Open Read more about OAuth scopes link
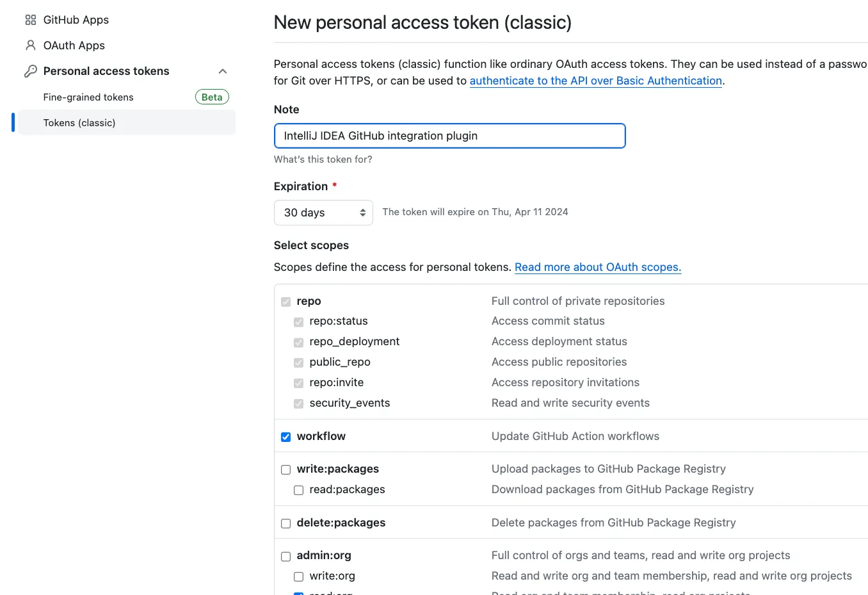868x595 pixels. (x=598, y=267)
